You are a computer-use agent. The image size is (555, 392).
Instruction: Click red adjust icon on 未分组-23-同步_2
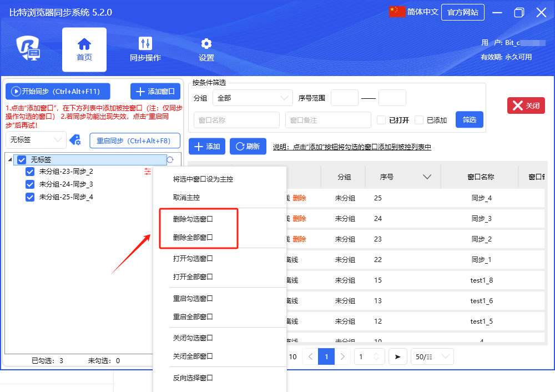(147, 172)
